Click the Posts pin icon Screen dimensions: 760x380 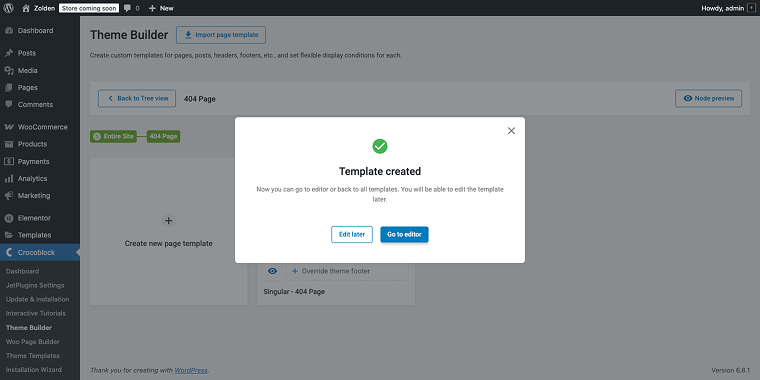pyautogui.click(x=9, y=53)
